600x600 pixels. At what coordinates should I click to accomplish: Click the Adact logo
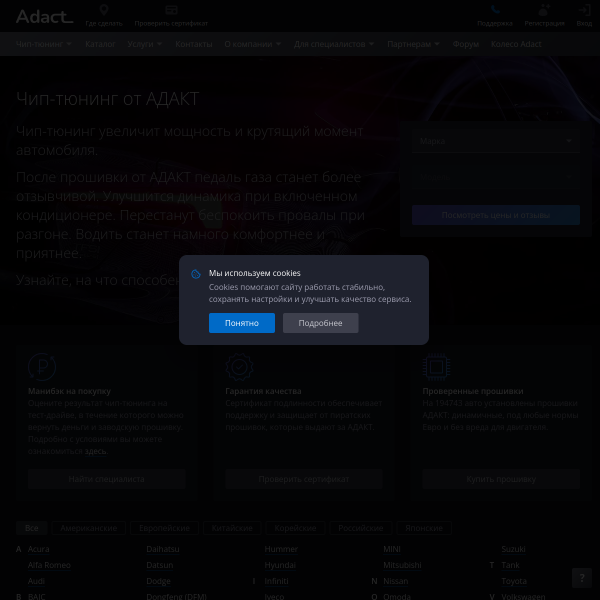[44, 17]
